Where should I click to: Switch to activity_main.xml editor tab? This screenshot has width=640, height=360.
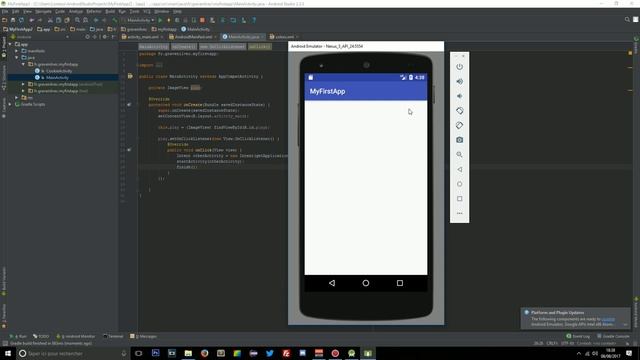(142, 37)
